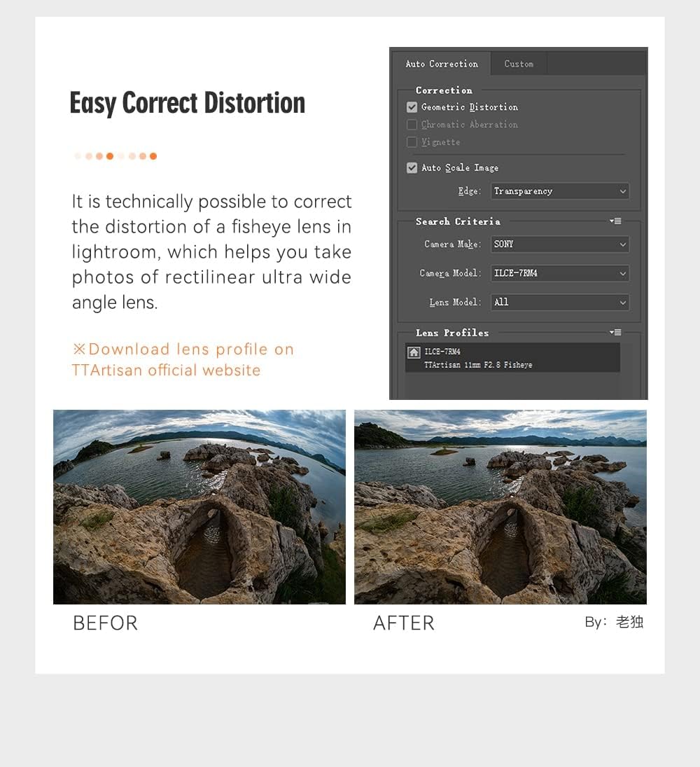Open the Lens Profiles panel menu icon
This screenshot has height=767, width=700.
615,333
